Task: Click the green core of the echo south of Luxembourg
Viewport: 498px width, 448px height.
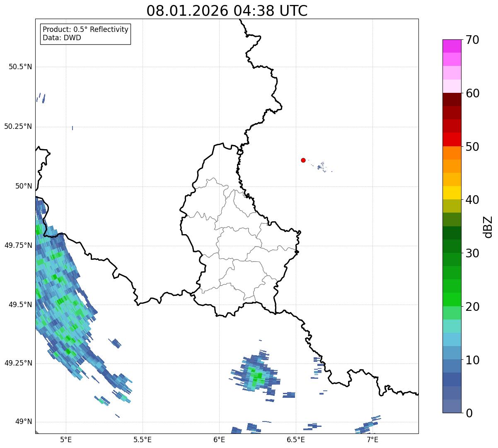Action: [x=256, y=376]
